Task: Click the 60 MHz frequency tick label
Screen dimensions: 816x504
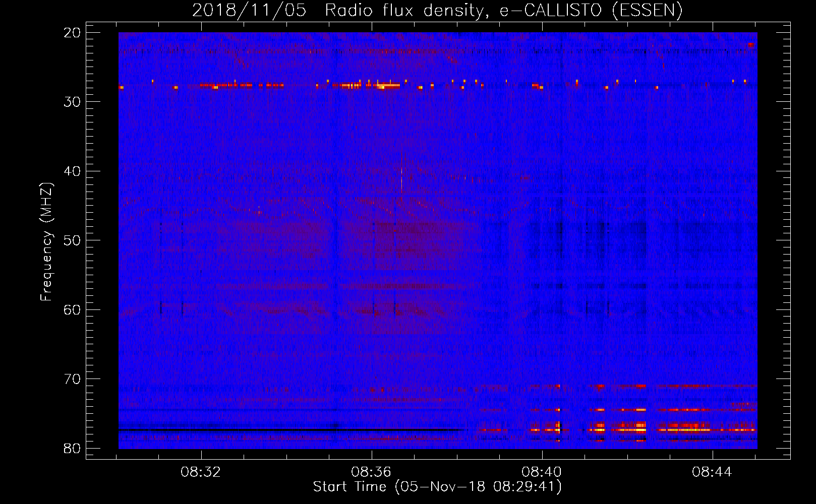Action: [73, 310]
